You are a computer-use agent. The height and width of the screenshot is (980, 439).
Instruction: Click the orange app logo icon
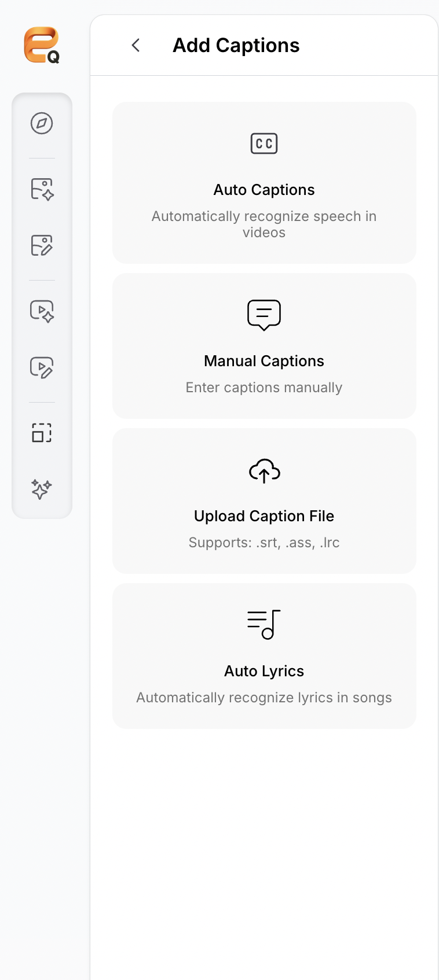coord(42,45)
